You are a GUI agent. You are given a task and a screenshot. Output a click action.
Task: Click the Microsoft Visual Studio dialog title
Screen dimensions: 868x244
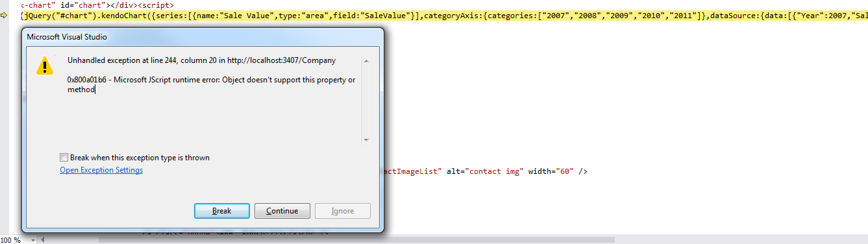(x=68, y=38)
